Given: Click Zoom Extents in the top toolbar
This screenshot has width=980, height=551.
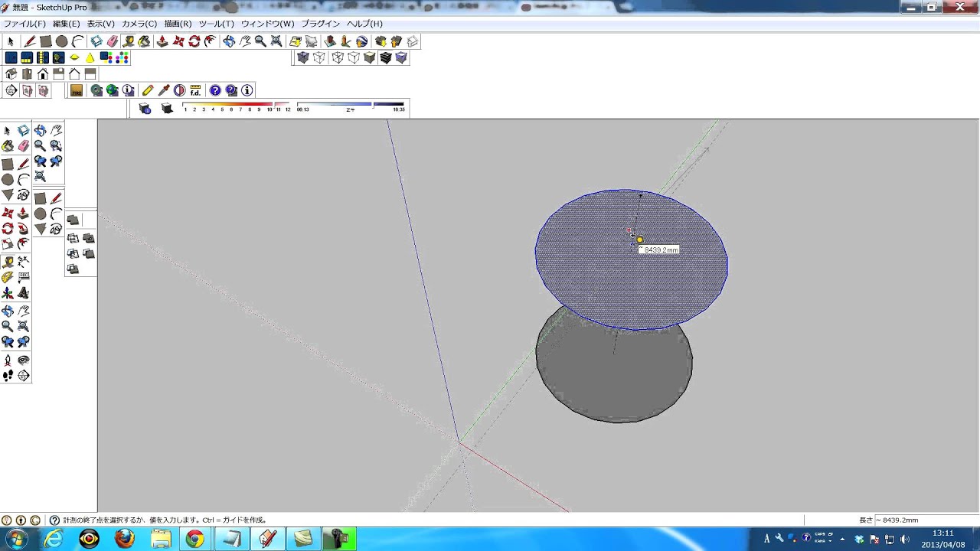Looking at the screenshot, I should coord(276,41).
